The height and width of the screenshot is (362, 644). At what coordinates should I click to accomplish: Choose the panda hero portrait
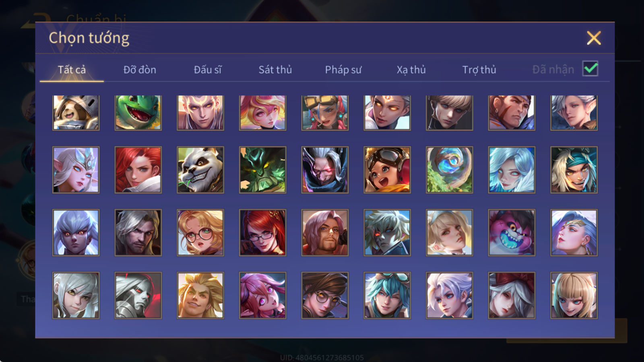click(200, 170)
